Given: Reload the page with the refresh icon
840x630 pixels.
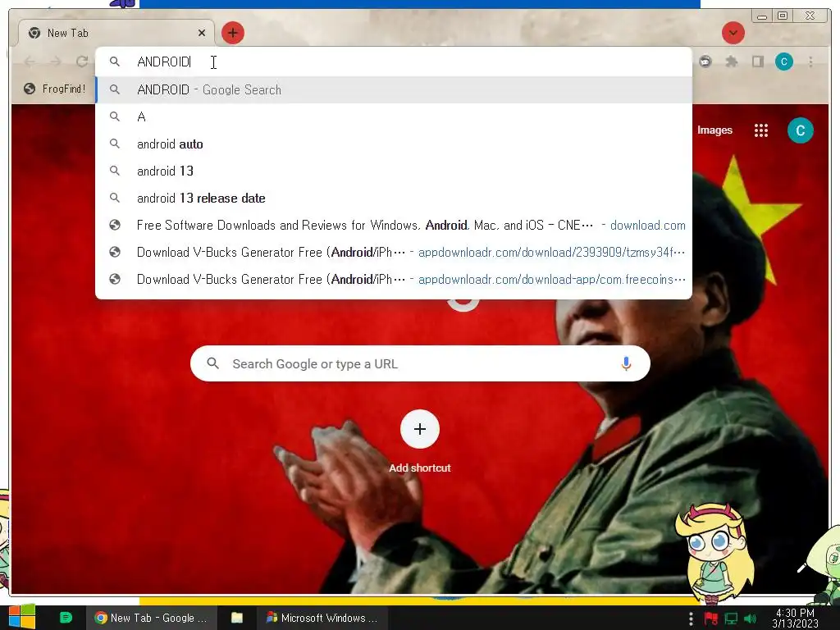Looking at the screenshot, I should pyautogui.click(x=81, y=62).
